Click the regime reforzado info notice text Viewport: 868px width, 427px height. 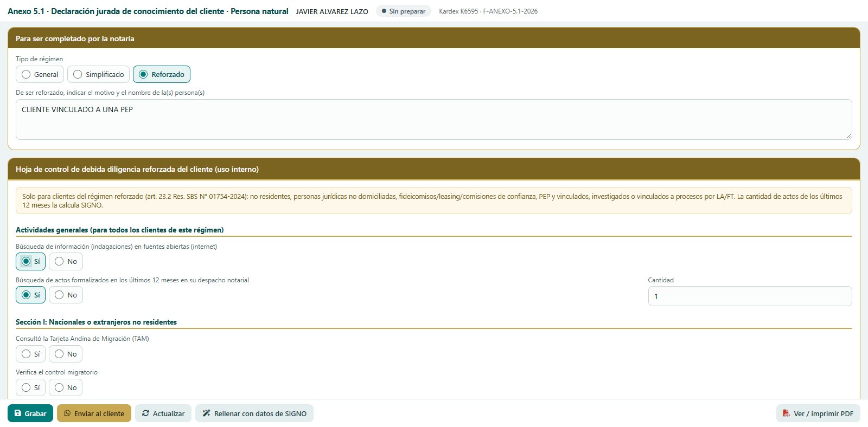(x=433, y=200)
